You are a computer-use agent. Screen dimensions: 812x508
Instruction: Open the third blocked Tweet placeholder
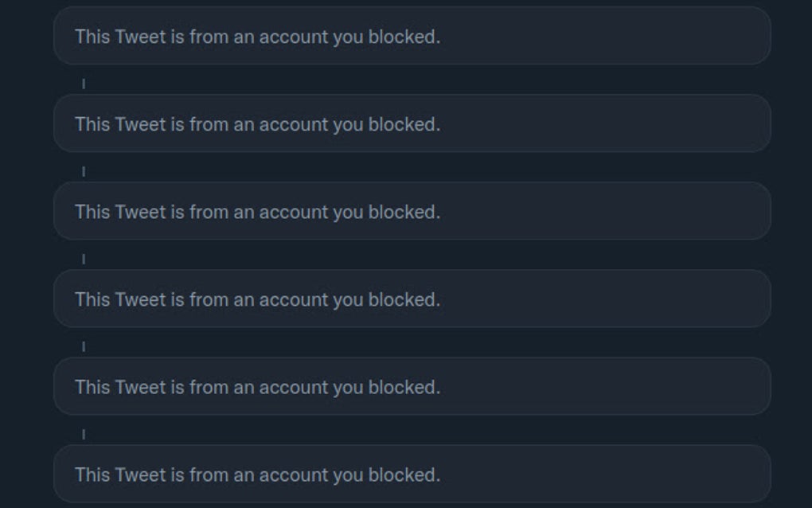411,211
